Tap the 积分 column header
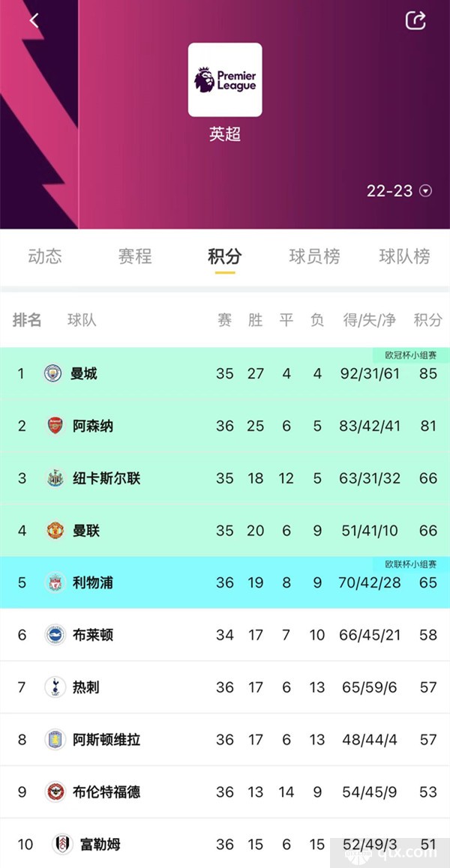This screenshot has height=868, width=450. 427,319
